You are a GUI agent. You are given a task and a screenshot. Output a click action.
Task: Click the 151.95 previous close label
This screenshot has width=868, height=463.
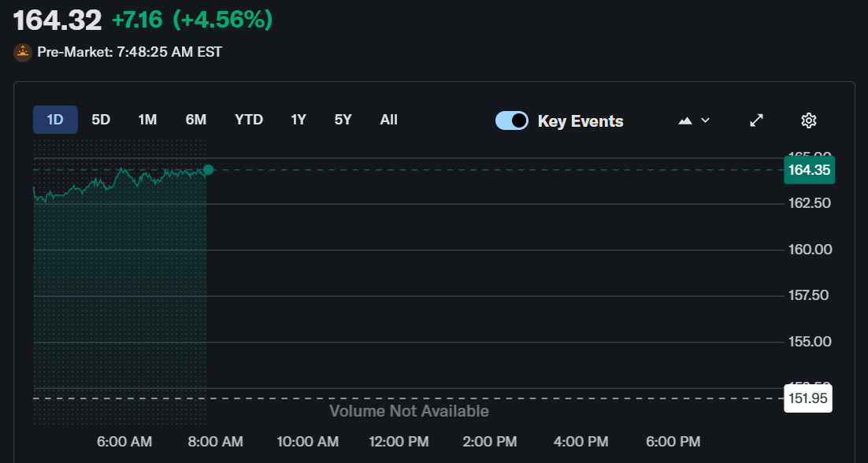pos(808,398)
